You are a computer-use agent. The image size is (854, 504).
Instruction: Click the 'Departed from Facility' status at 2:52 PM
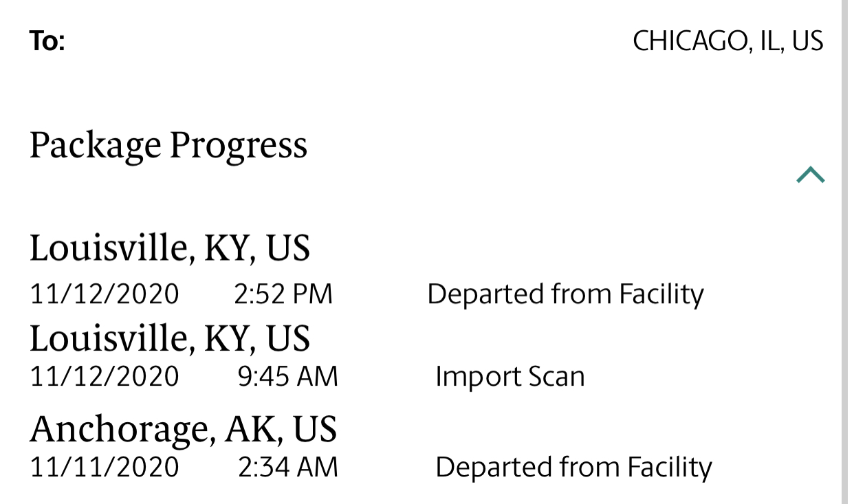565,294
